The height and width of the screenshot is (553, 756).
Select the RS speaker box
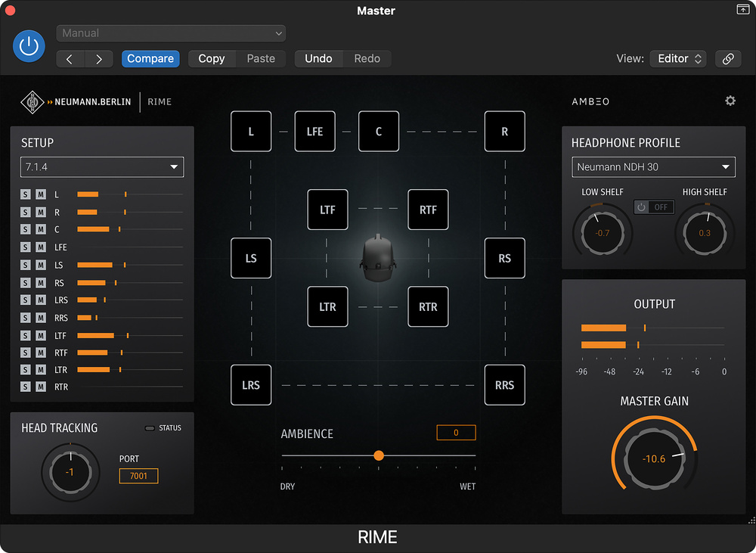click(505, 258)
